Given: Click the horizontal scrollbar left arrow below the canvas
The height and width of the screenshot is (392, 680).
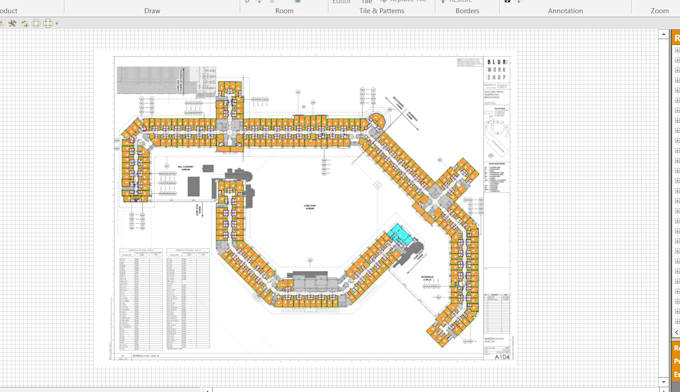Looking at the screenshot, I should click(207, 390).
